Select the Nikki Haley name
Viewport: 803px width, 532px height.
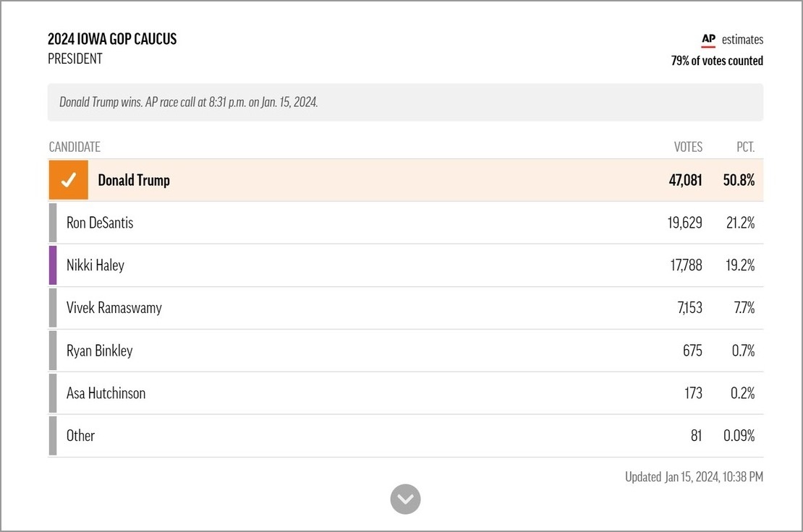95,265
